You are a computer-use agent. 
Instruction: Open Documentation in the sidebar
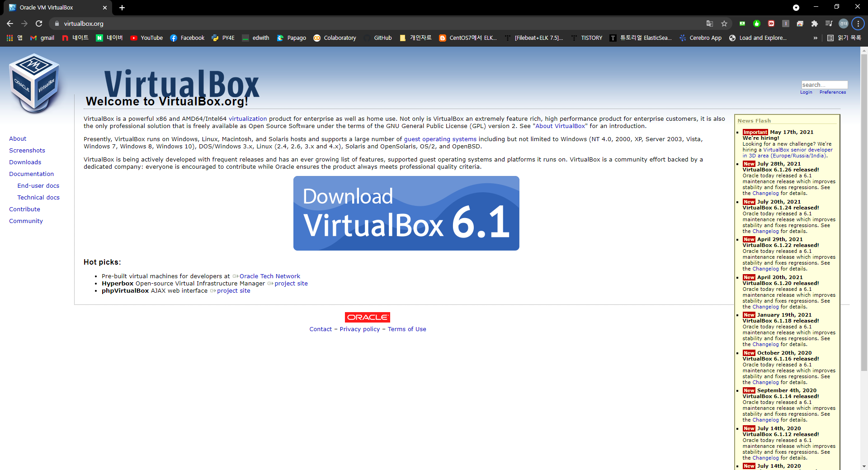point(31,174)
